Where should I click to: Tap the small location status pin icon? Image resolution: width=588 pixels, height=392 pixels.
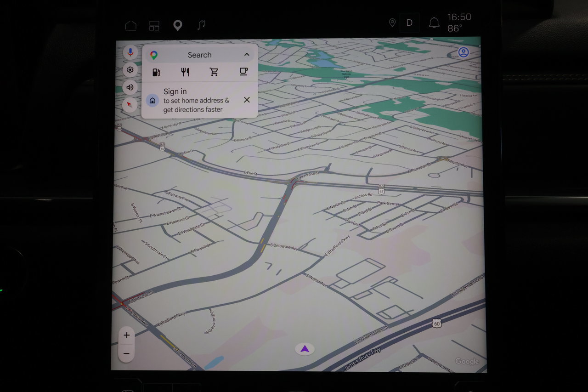(392, 23)
